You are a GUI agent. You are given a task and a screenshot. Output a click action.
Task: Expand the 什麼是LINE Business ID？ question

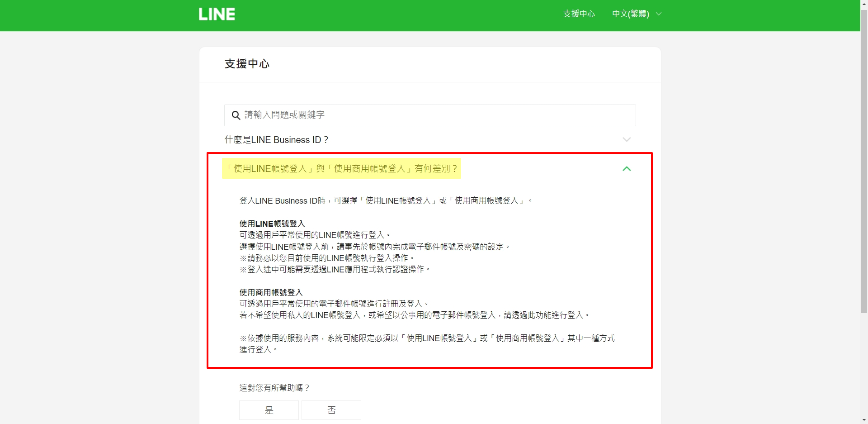pyautogui.click(x=276, y=140)
